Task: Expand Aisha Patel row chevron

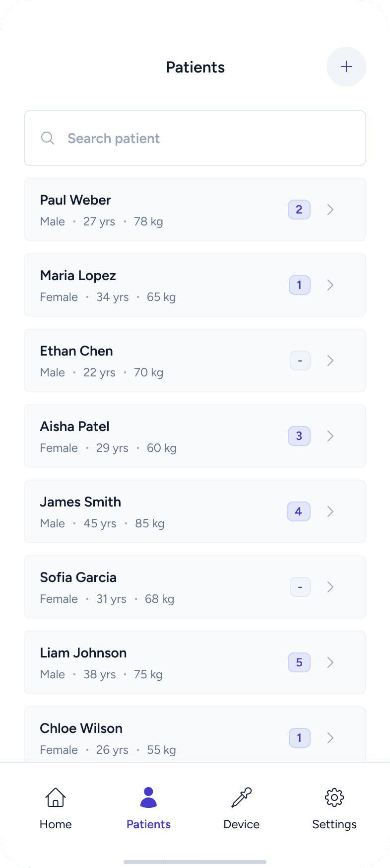Action: [x=330, y=436]
